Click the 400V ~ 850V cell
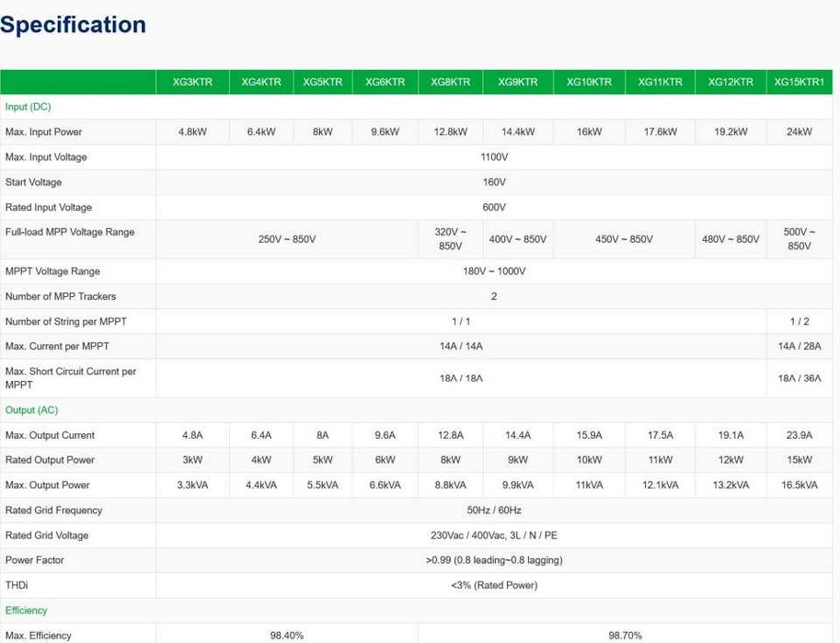This screenshot has height=643, width=840. click(517, 239)
